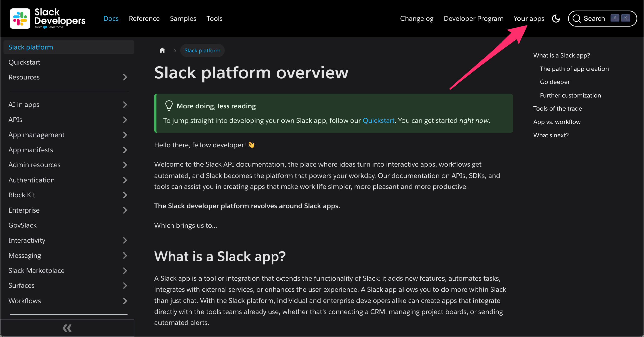
Task: Jump to 'Tools of the trade' section
Action: (x=557, y=108)
